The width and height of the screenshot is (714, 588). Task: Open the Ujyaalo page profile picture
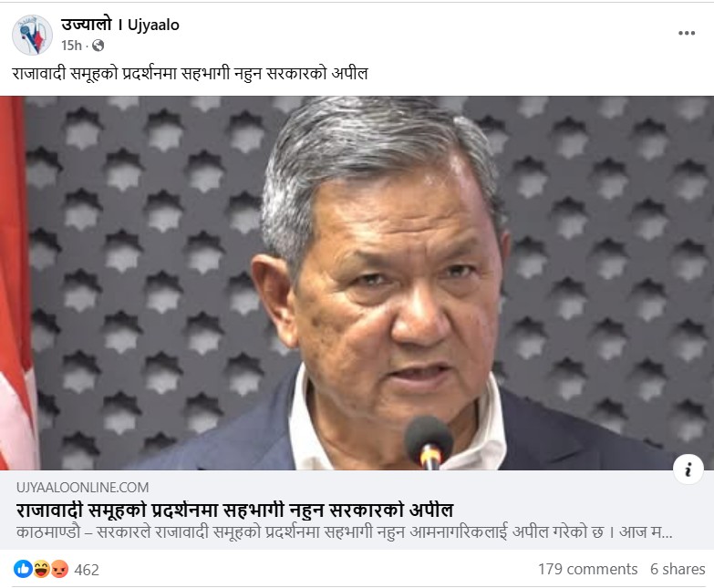(32, 35)
